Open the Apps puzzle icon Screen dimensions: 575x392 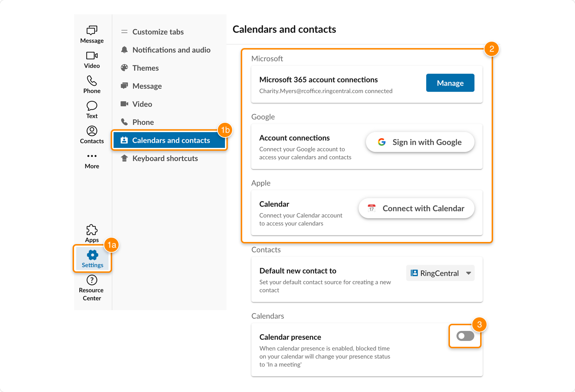click(x=92, y=230)
